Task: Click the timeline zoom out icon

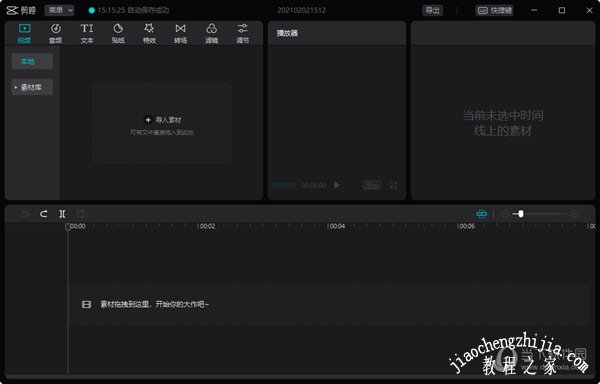Action: coord(505,214)
